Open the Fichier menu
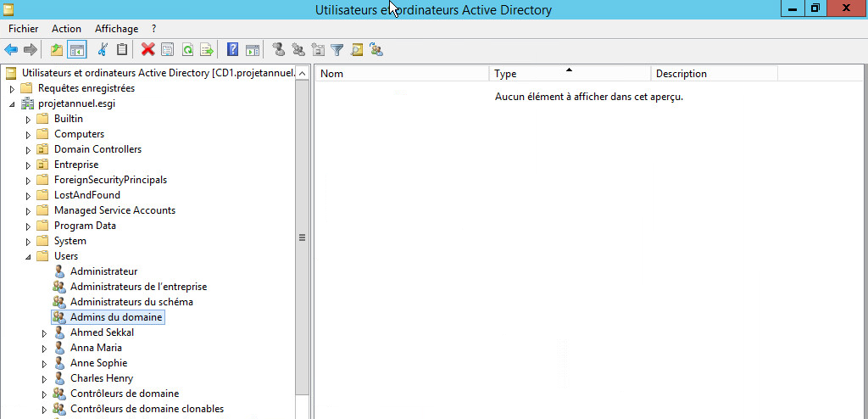The width and height of the screenshot is (868, 419). [x=23, y=29]
